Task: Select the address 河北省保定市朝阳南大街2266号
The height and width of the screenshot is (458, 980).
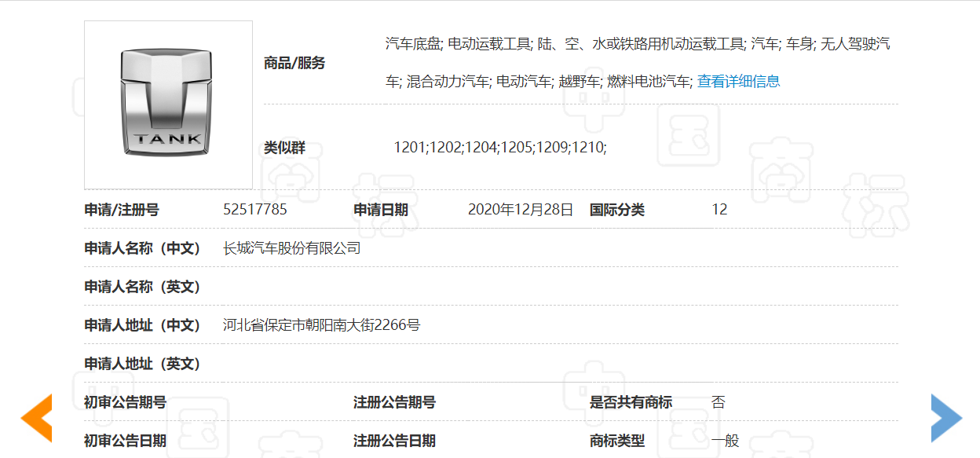Action: click(x=321, y=325)
